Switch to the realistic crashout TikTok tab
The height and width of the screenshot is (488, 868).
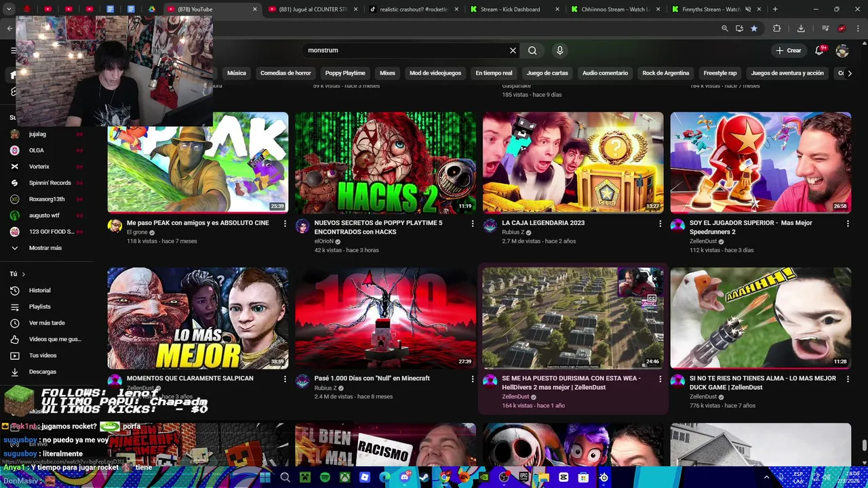coord(414,9)
